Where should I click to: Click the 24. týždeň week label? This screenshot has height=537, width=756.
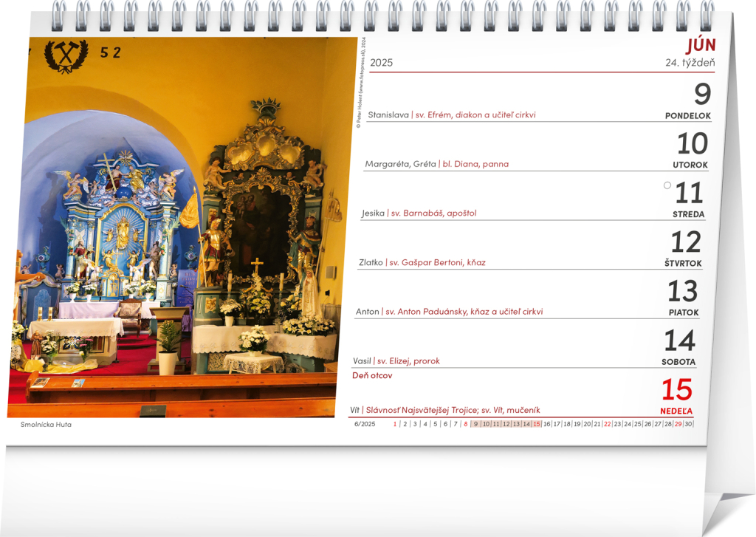(x=690, y=63)
